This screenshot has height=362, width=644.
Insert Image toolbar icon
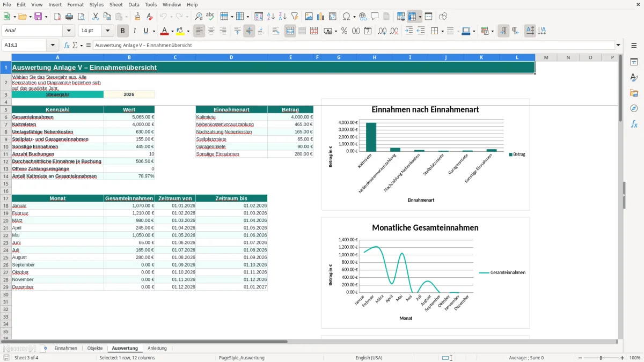tap(309, 17)
